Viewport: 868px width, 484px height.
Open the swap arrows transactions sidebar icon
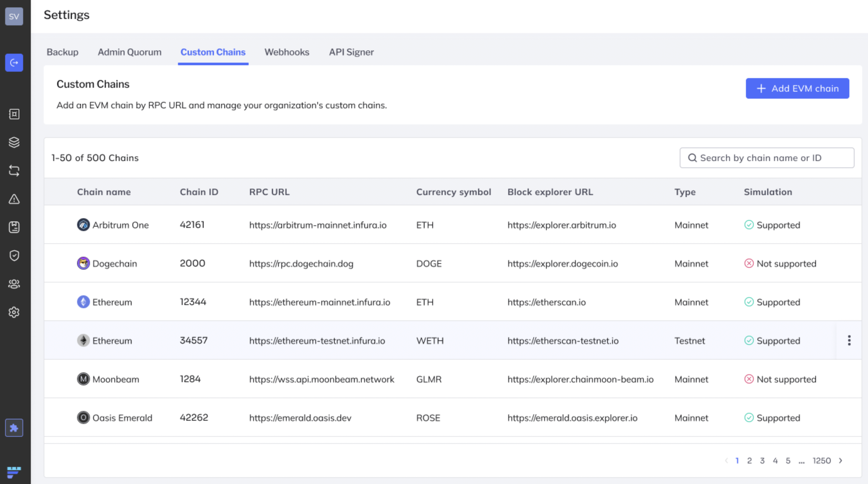14,171
